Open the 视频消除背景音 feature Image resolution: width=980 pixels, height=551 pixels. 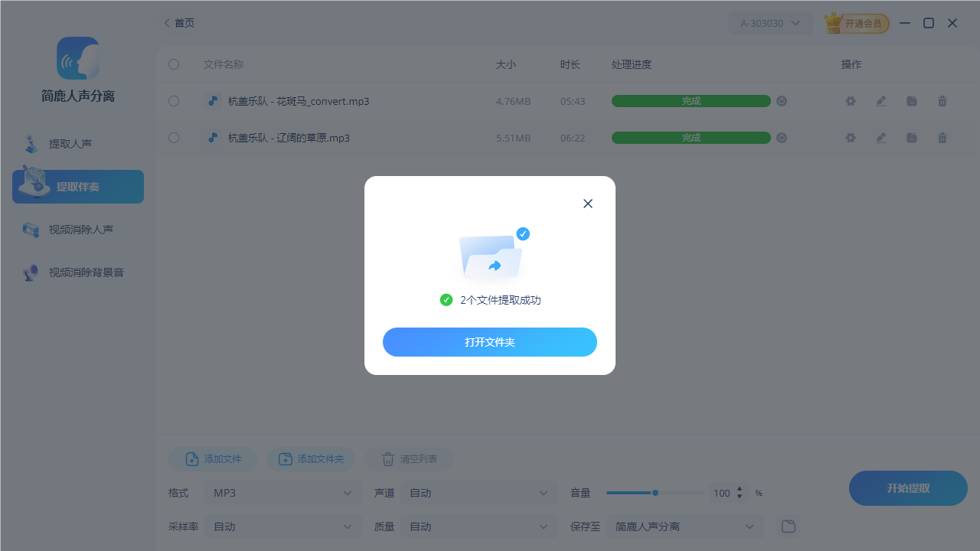coord(77,272)
